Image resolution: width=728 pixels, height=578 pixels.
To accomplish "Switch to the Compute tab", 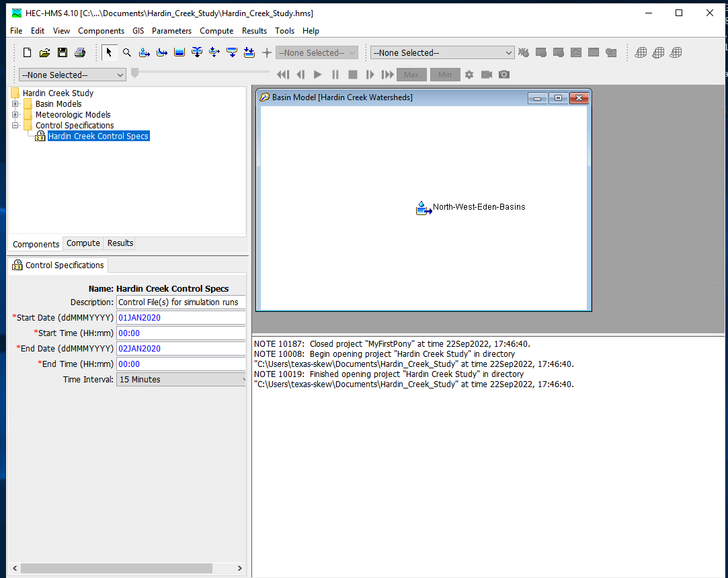I will 83,243.
